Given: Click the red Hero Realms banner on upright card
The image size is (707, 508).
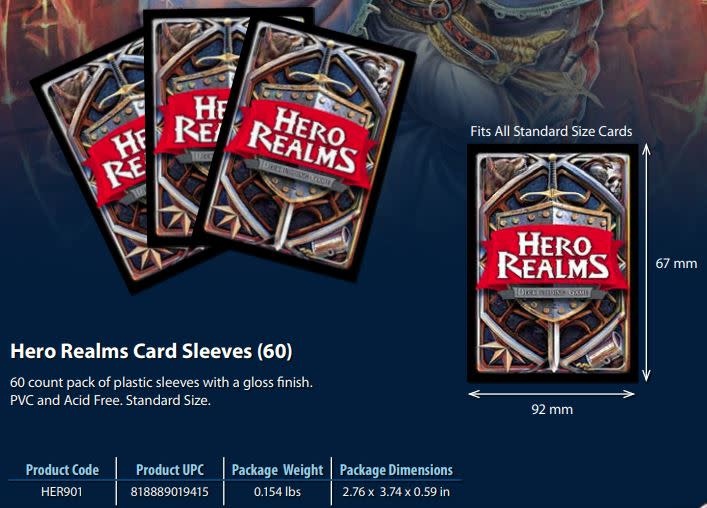Looking at the screenshot, I should pos(553,258).
